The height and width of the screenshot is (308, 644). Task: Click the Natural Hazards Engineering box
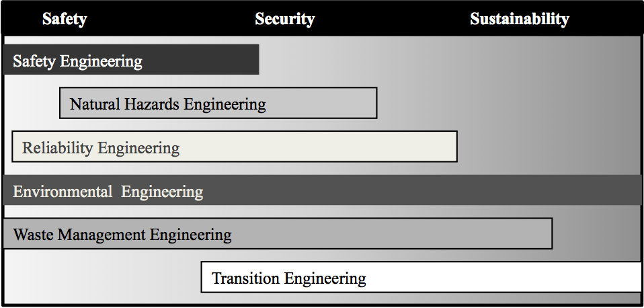coord(218,103)
